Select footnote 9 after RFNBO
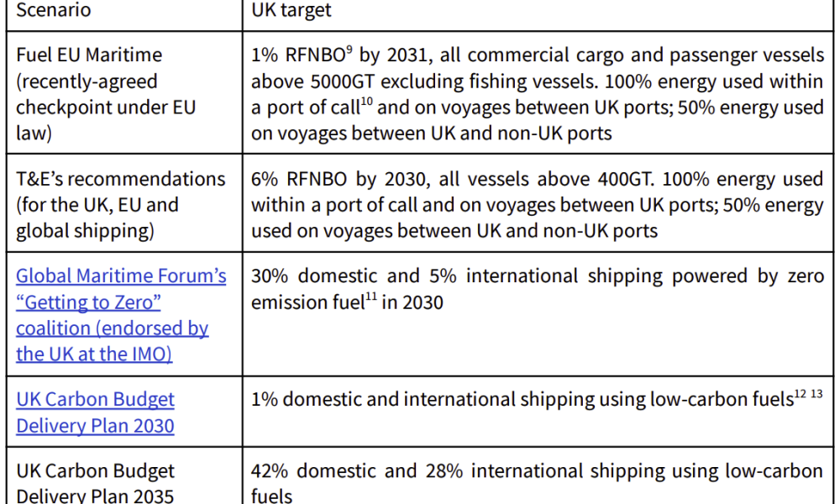Viewport: 840px width, 504px height. click(x=349, y=50)
